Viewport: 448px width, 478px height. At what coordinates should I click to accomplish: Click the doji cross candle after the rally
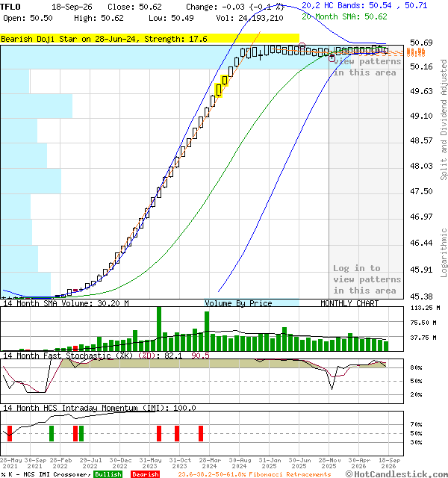(x=261, y=56)
